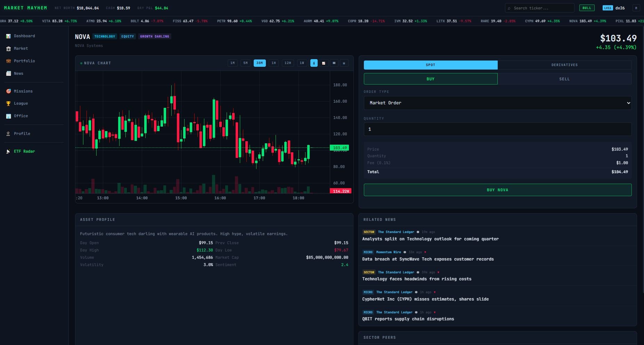Open 'CypherNet Inc (CYPH) misses estimates' article

(425, 299)
